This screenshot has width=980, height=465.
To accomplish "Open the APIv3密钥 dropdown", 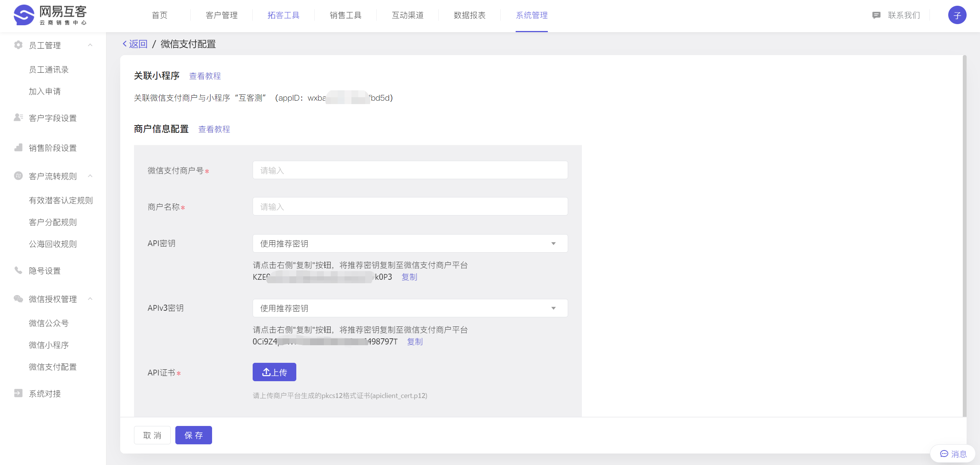I will [410, 308].
